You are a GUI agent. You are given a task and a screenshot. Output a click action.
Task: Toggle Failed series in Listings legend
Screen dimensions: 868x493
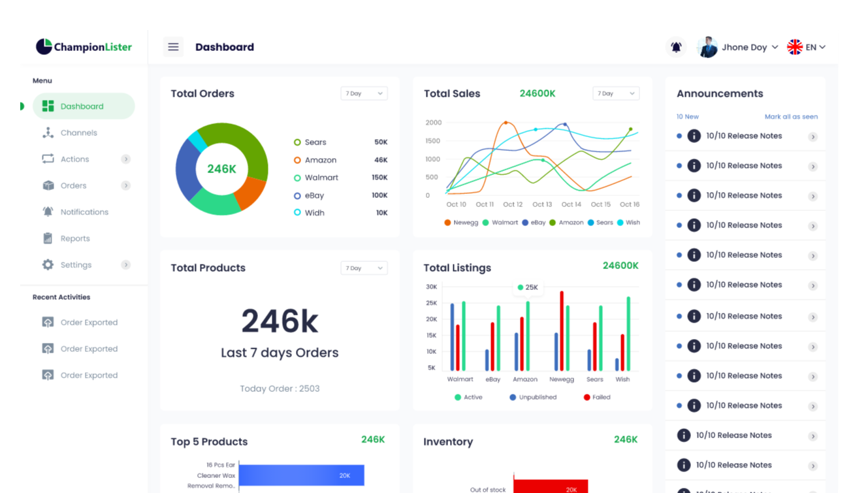(x=597, y=397)
